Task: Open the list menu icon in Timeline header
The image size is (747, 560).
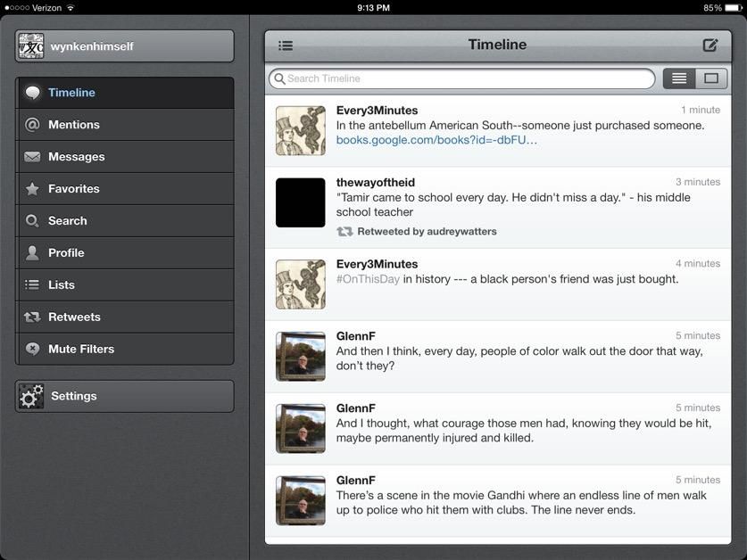Action: [x=286, y=45]
